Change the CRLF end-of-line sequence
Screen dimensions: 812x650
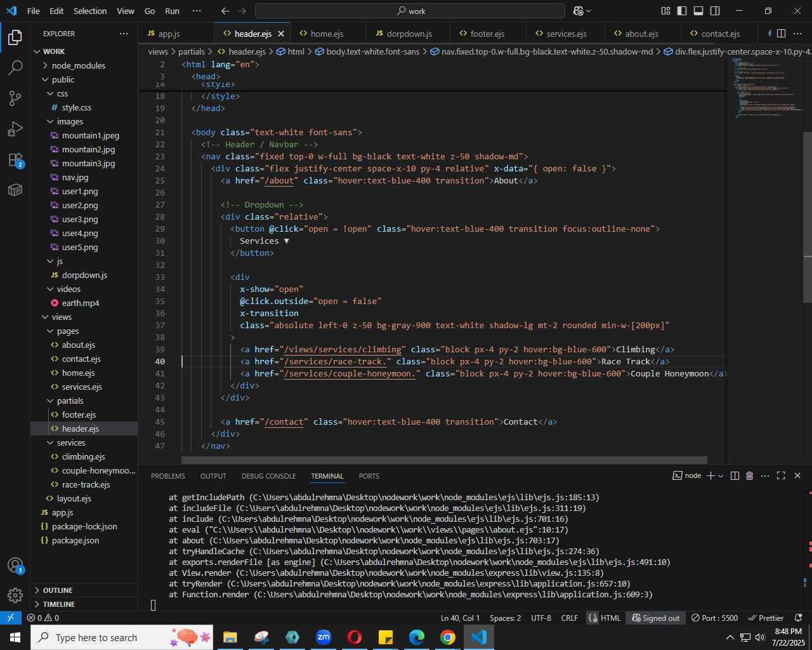(569, 618)
